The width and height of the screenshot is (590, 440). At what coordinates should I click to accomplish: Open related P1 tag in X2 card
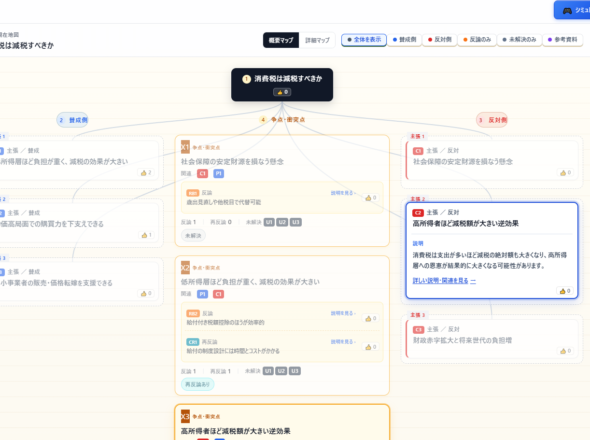202,294
